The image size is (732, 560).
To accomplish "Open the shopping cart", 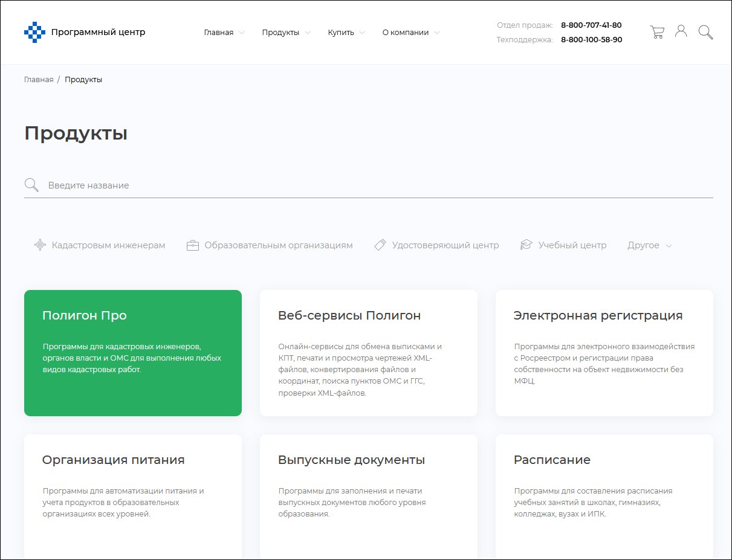I will 656,32.
